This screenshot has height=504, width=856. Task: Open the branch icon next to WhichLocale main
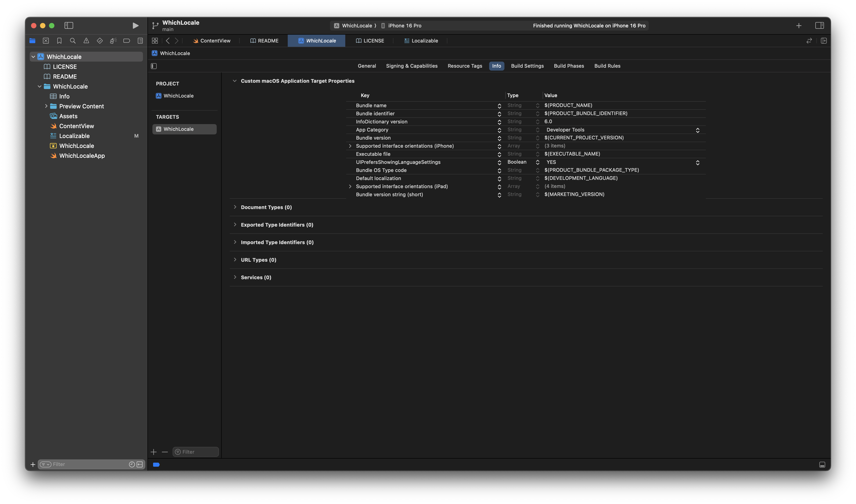(x=155, y=25)
